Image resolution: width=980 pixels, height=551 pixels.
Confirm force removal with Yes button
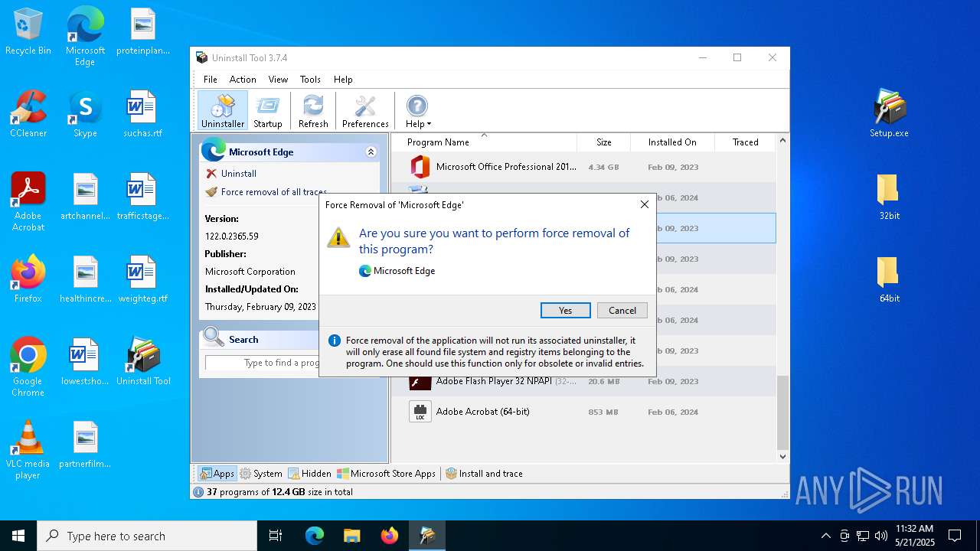tap(565, 310)
